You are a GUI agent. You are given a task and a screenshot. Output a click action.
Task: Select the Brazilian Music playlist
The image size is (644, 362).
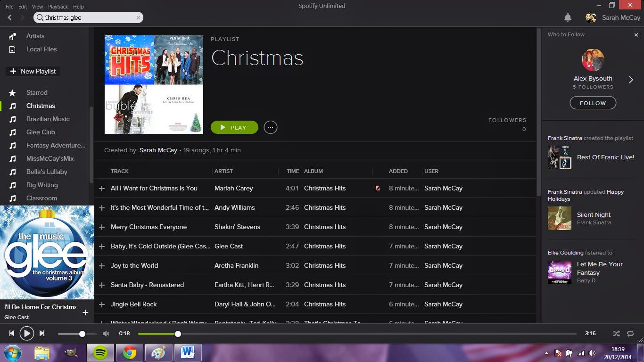[48, 119]
